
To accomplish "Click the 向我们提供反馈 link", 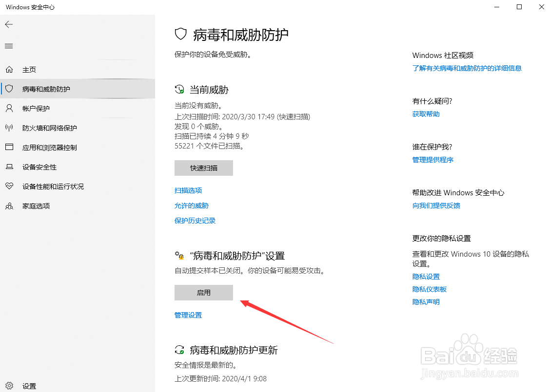I will (x=436, y=205).
